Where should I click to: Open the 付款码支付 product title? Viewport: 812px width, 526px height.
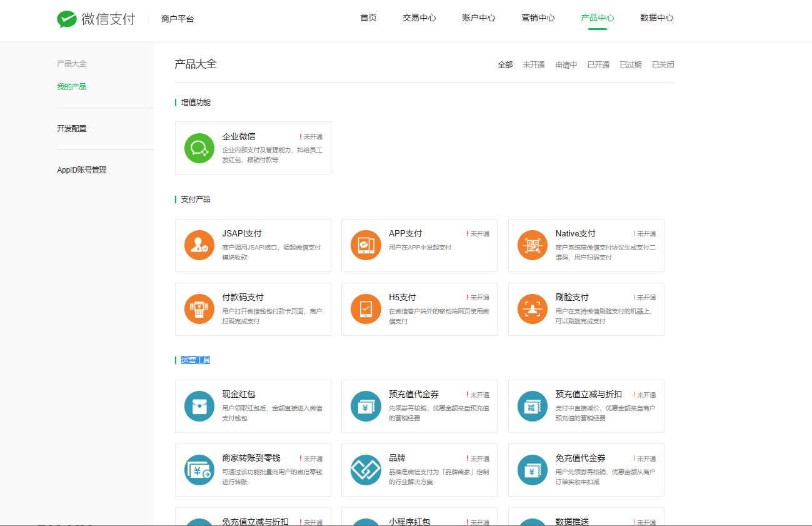[x=243, y=297]
